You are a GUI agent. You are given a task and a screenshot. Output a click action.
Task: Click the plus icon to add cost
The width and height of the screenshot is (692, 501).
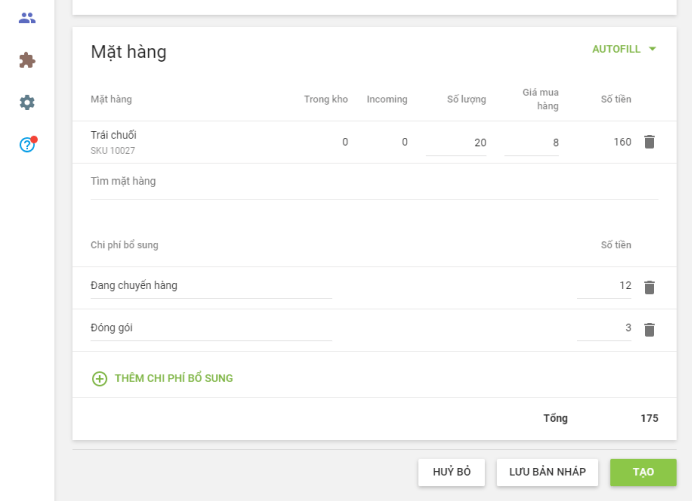tap(99, 379)
